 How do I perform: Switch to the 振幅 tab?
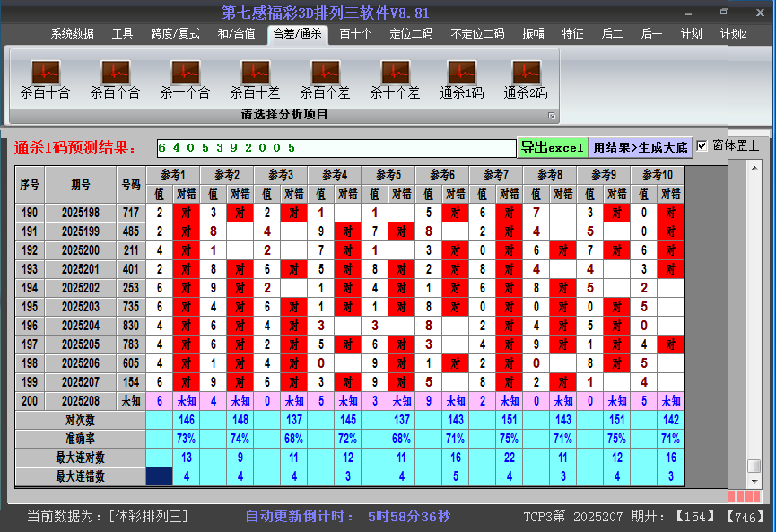(x=534, y=34)
